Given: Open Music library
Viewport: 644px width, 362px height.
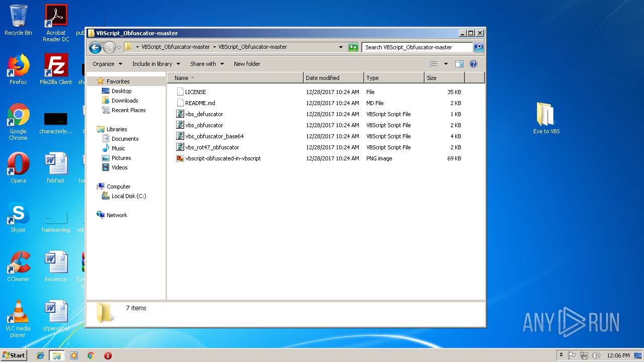Looking at the screenshot, I should (x=118, y=148).
